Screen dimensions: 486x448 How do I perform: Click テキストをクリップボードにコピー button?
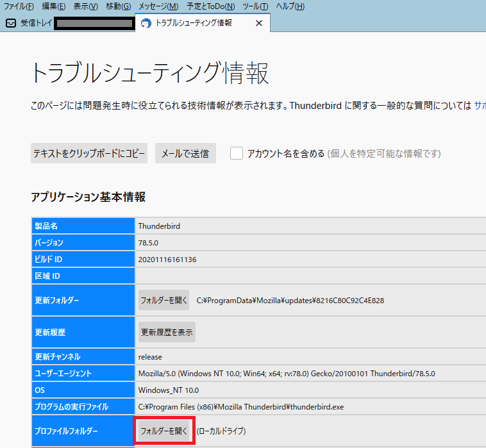tap(89, 153)
